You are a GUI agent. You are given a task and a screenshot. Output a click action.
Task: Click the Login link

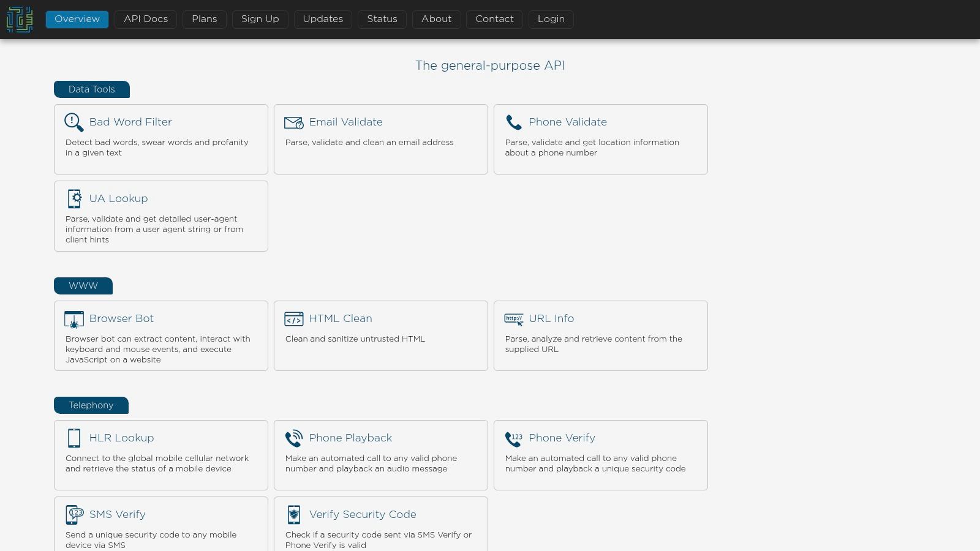pos(551,19)
